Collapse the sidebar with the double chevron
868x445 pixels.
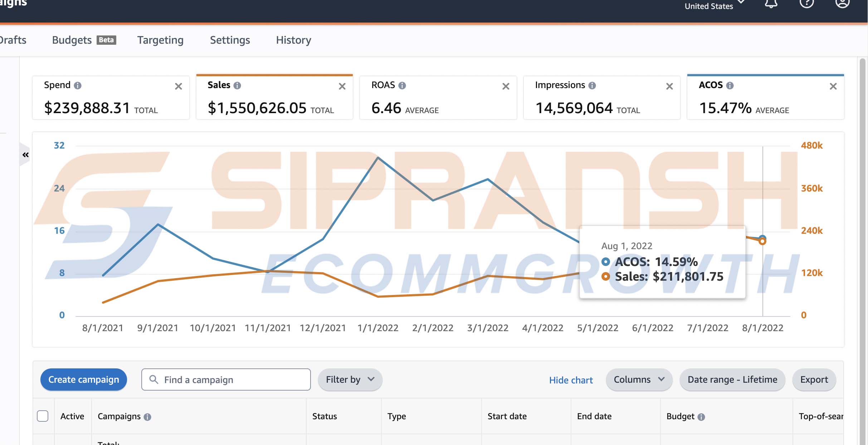pos(25,155)
